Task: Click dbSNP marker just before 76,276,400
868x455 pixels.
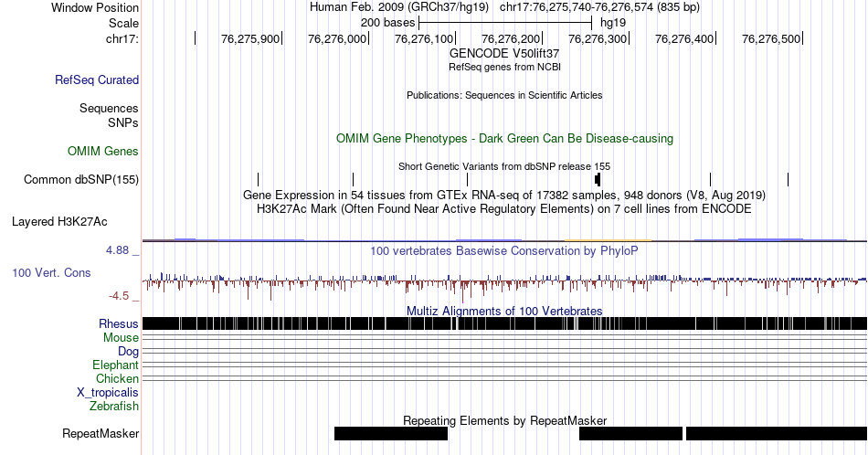Action: click(x=710, y=179)
